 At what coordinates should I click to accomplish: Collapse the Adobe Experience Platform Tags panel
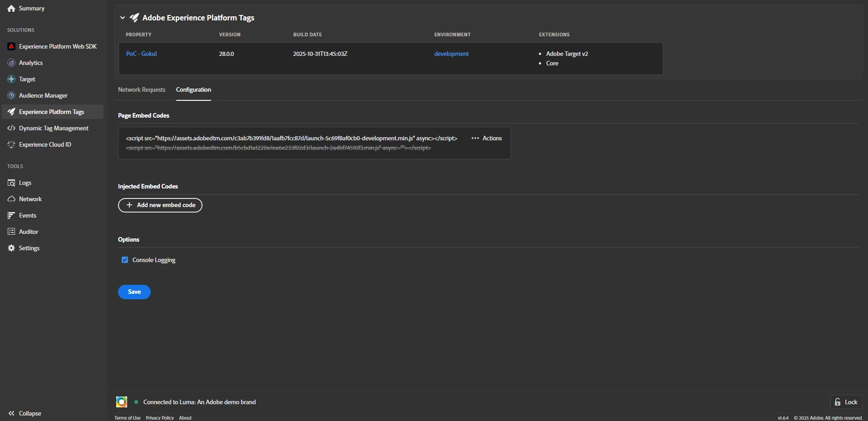[x=123, y=18]
